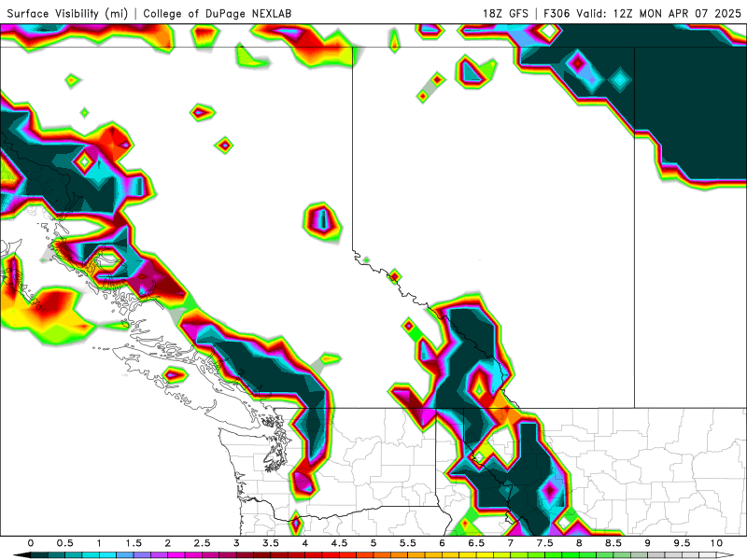The image size is (747, 560).
Task: Click the '9.5' tick label on the color scale
Action: point(683,543)
